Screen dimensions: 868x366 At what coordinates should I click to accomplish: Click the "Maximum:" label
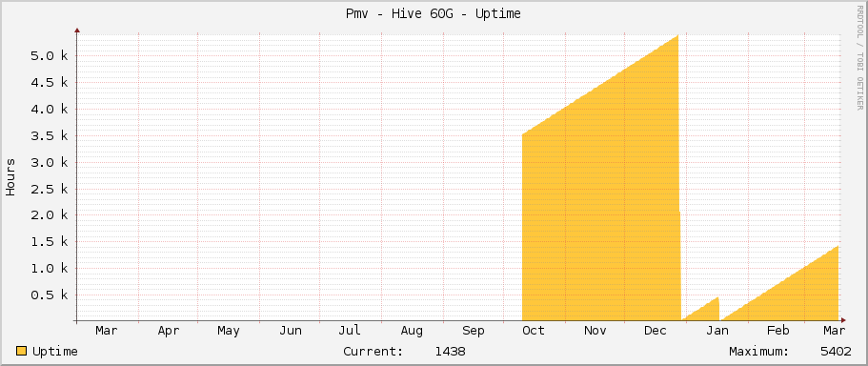coord(759,352)
